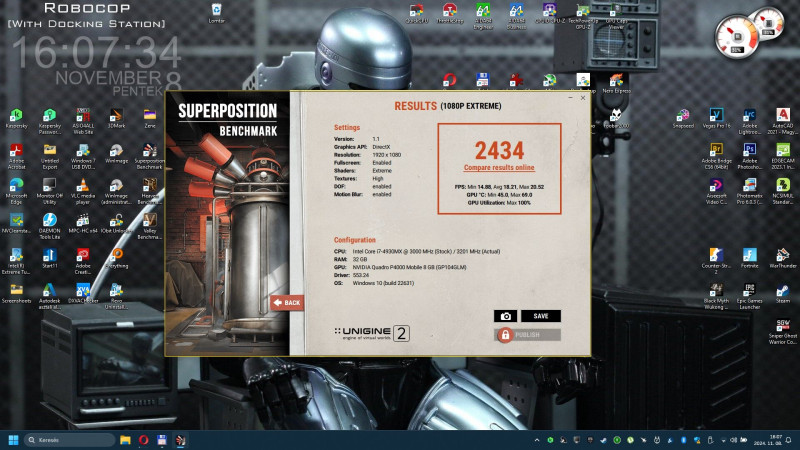The height and width of the screenshot is (450, 800).
Task: Save the benchmark results with SAVE button
Action: 540,316
